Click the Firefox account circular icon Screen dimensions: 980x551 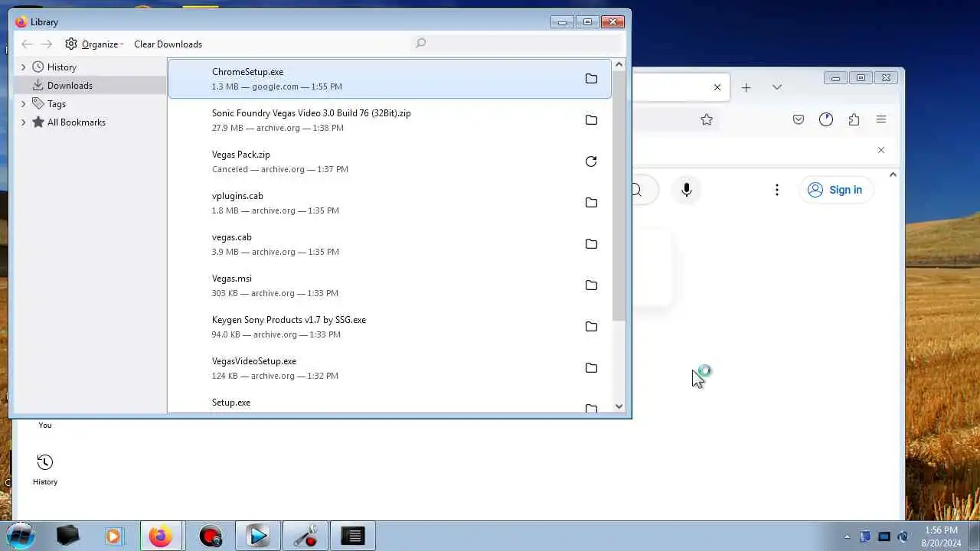(826, 119)
